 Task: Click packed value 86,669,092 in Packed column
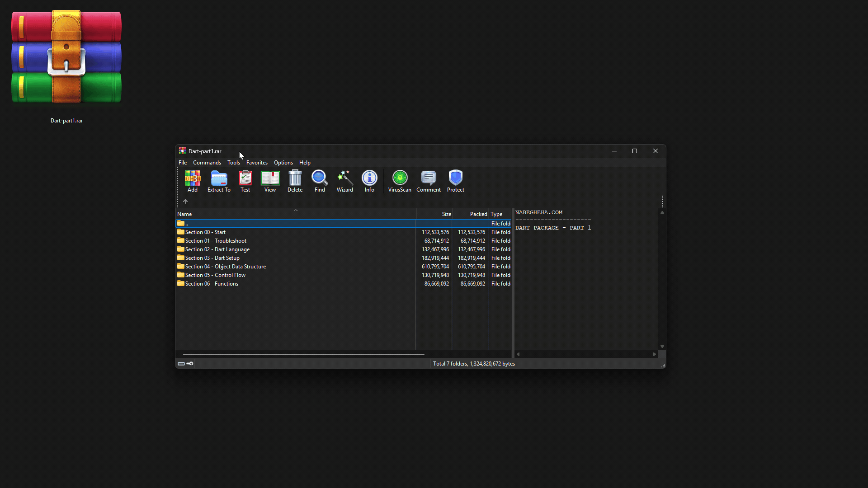(472, 284)
